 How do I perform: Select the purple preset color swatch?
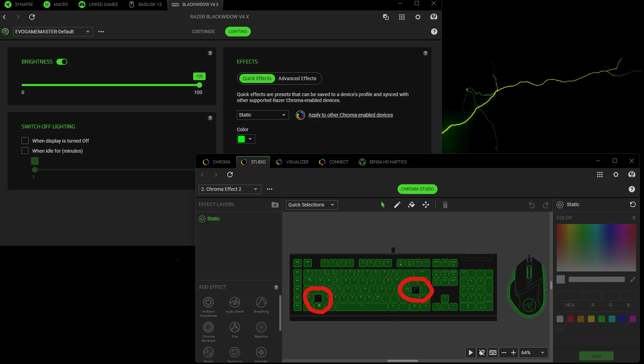633,319
